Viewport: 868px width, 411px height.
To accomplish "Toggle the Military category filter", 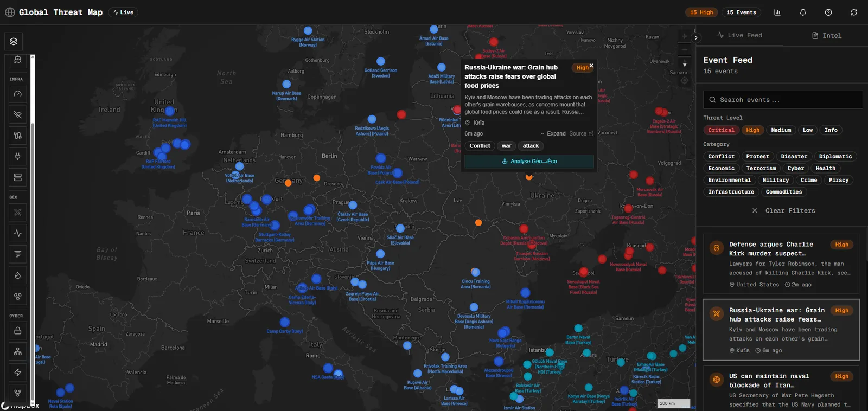I will point(775,181).
